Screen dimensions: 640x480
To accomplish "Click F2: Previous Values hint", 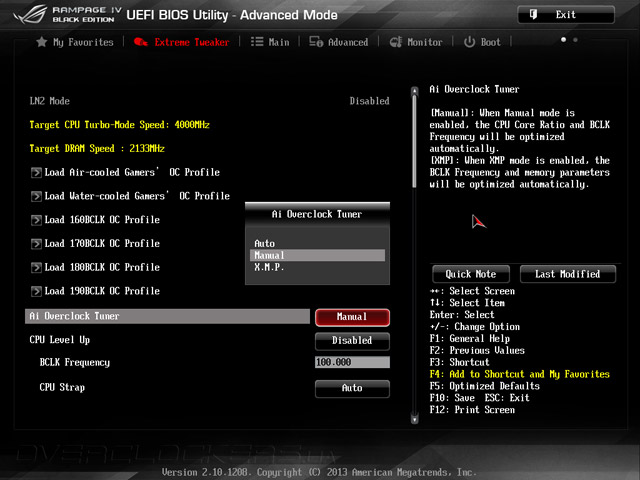I will click(x=477, y=351).
